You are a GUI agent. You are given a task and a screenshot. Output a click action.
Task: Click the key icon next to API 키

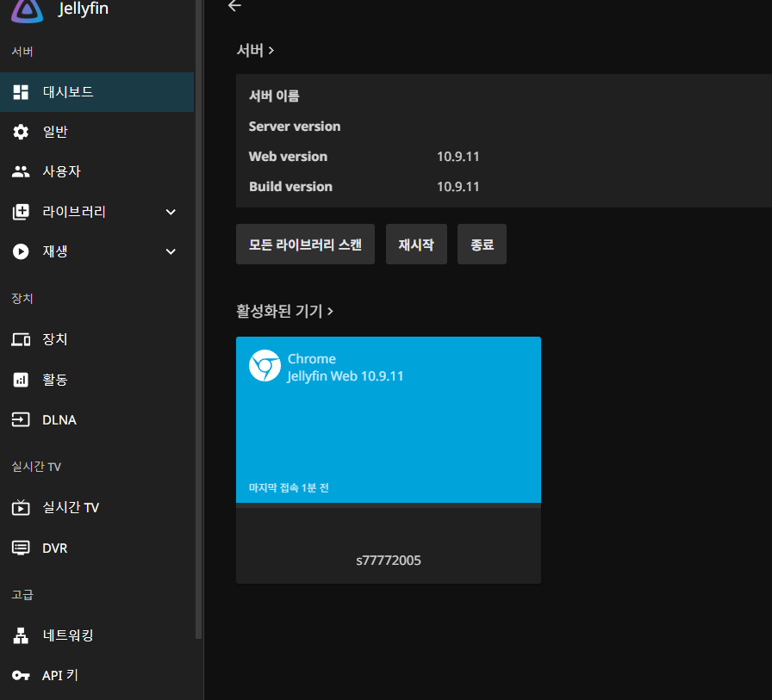[21, 675]
